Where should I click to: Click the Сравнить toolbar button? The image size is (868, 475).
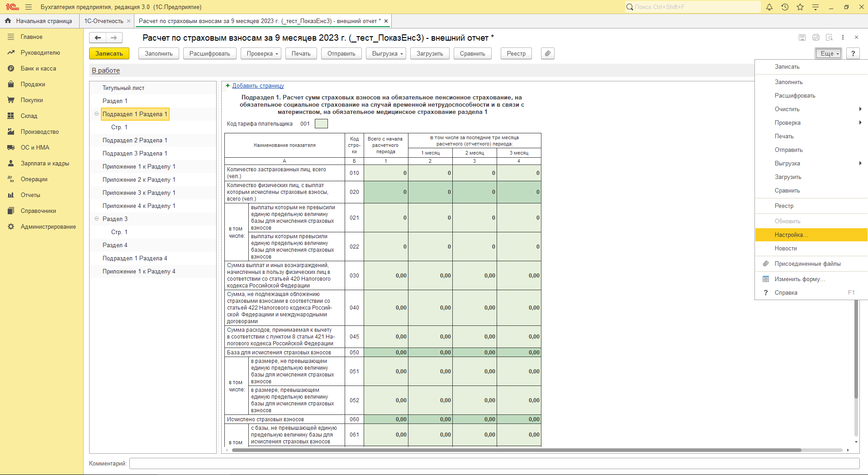(473, 53)
